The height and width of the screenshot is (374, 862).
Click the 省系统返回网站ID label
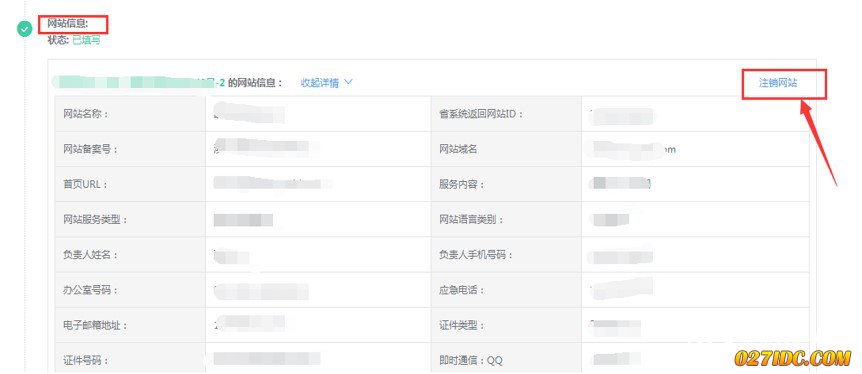pyautogui.click(x=481, y=114)
